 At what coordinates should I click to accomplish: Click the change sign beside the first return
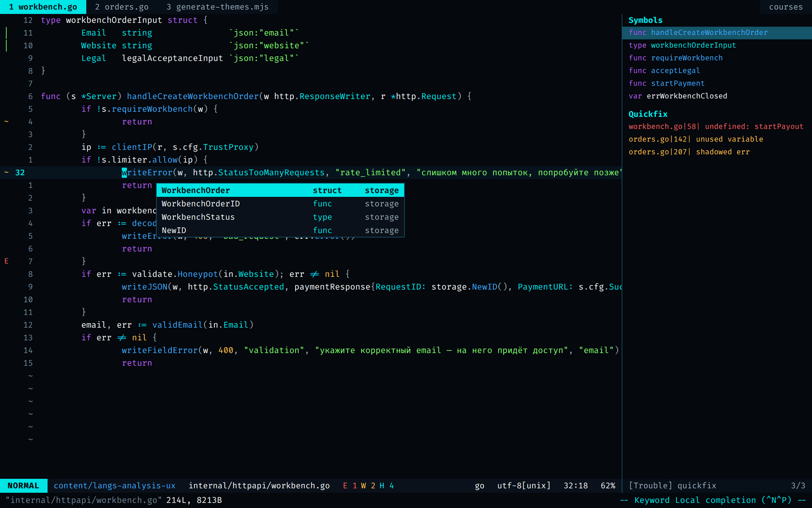point(6,121)
